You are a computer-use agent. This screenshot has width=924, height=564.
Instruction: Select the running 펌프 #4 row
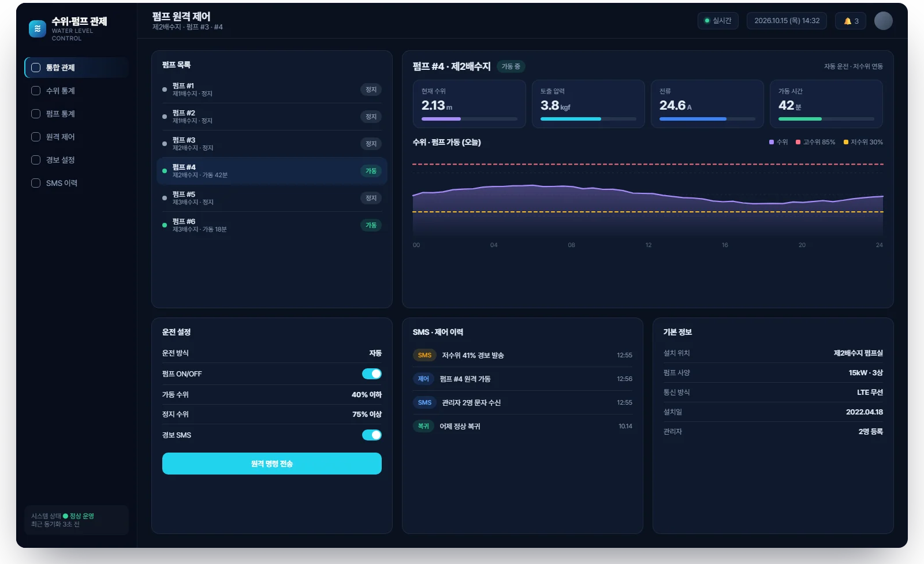(x=272, y=171)
